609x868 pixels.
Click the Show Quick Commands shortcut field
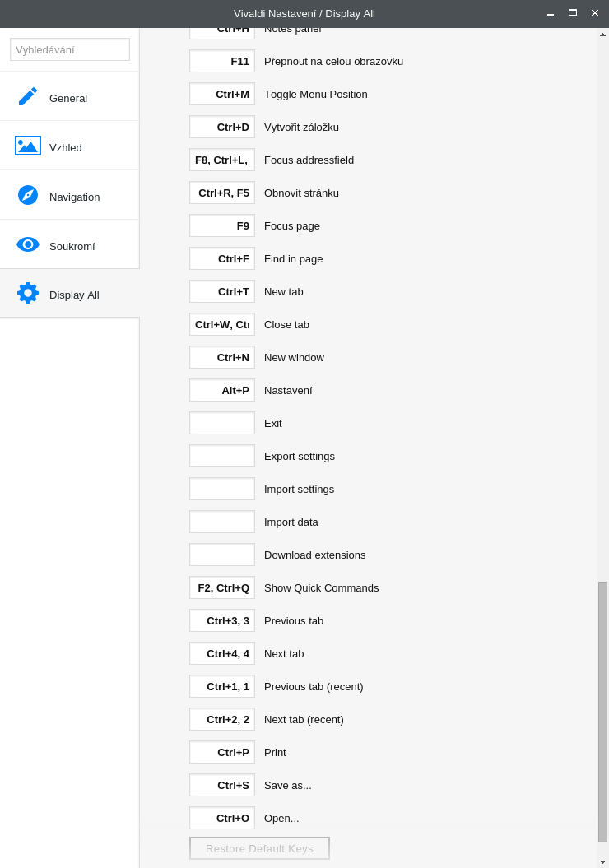(222, 587)
